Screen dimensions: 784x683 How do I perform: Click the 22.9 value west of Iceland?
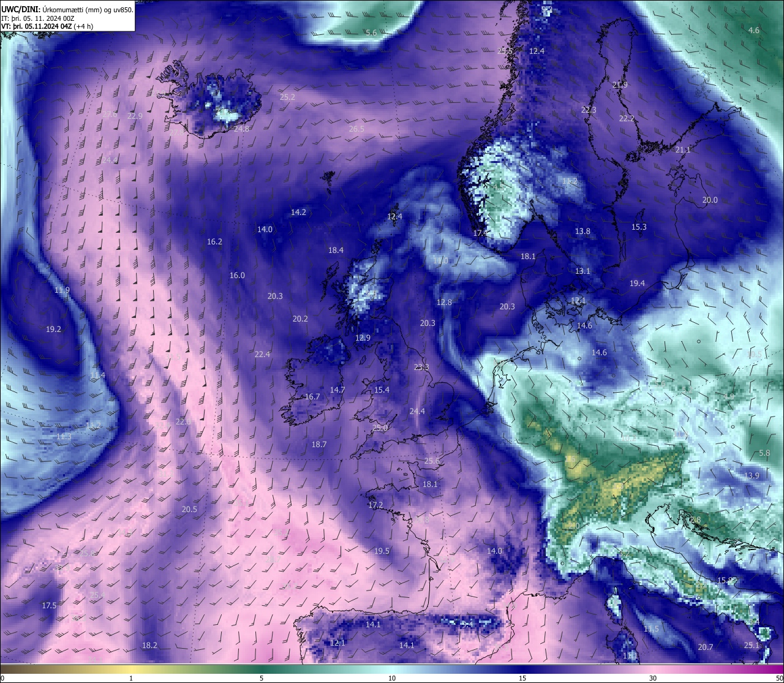coord(135,116)
